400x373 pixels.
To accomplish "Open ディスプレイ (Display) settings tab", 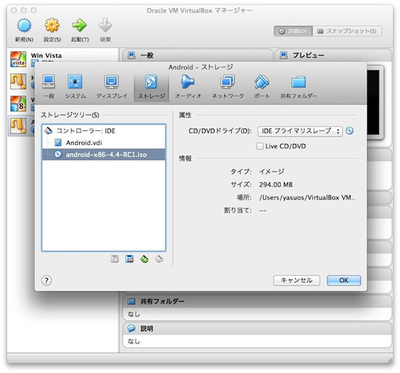I will (x=112, y=86).
